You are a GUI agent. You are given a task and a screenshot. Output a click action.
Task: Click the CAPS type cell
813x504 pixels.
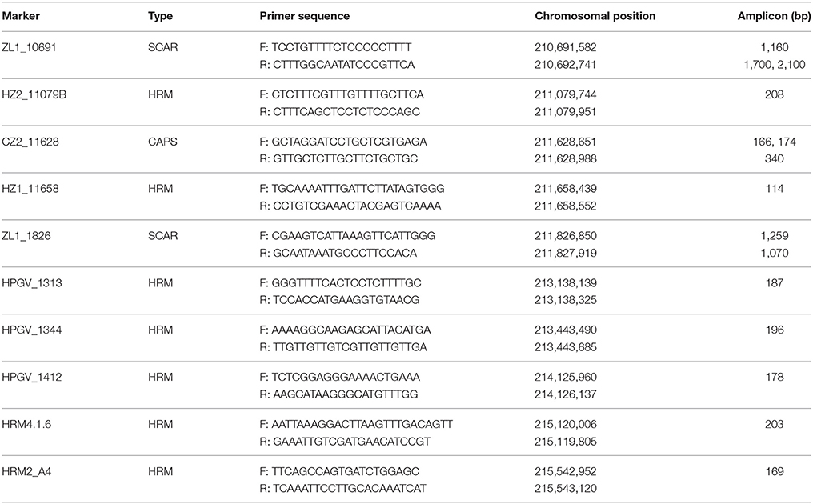[162, 142]
